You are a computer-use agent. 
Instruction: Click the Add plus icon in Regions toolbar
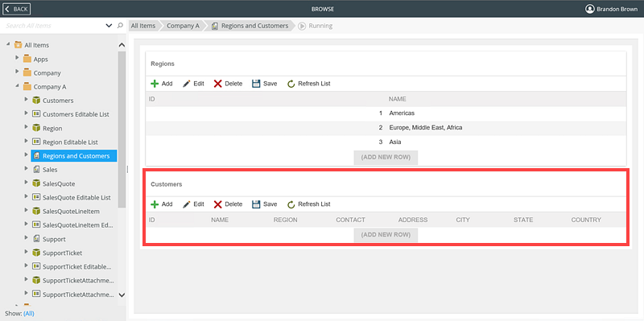point(155,84)
